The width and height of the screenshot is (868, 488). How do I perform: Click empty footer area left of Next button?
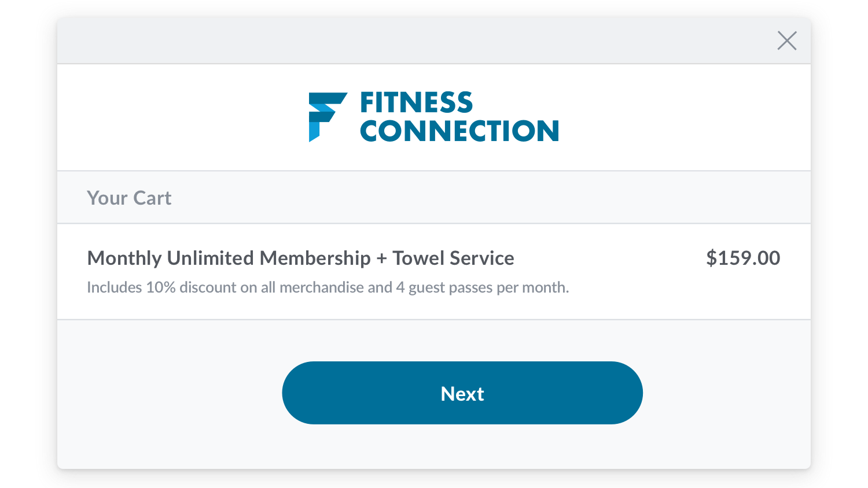click(168, 393)
